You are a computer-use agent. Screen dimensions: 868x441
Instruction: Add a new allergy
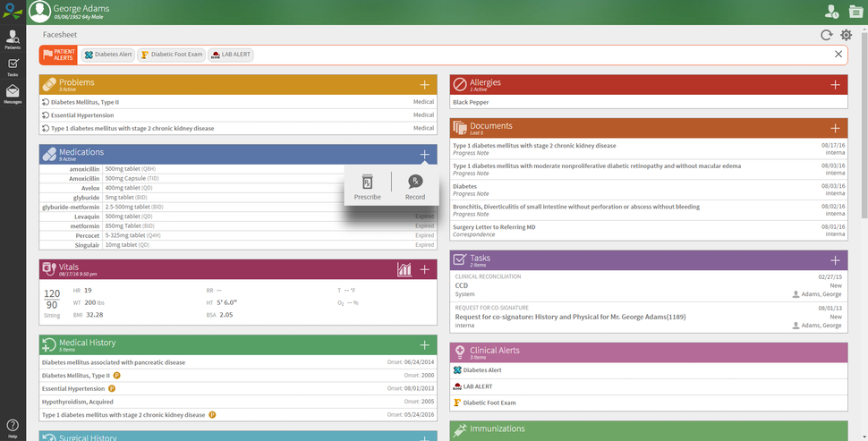[835, 84]
